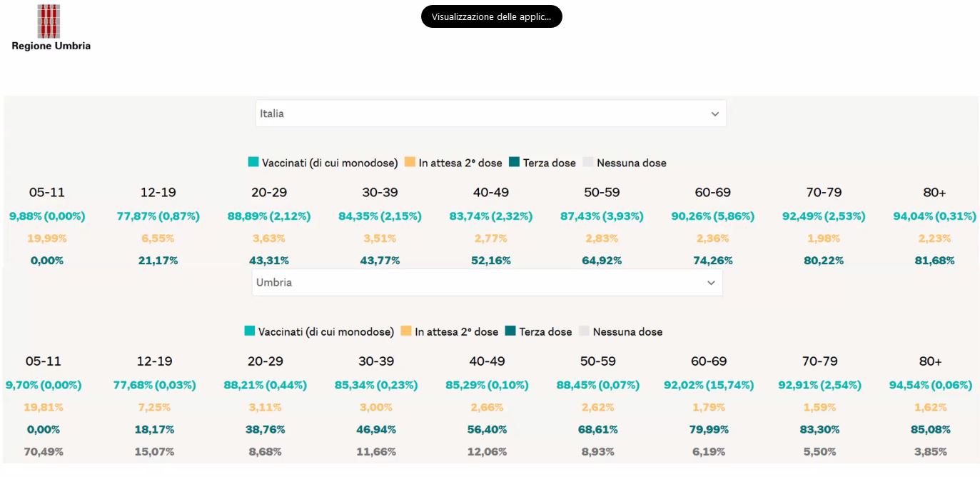Image resolution: width=980 pixels, height=477 pixels.
Task: Click Terza dose teal swatch in Umbria
Action: point(510,331)
